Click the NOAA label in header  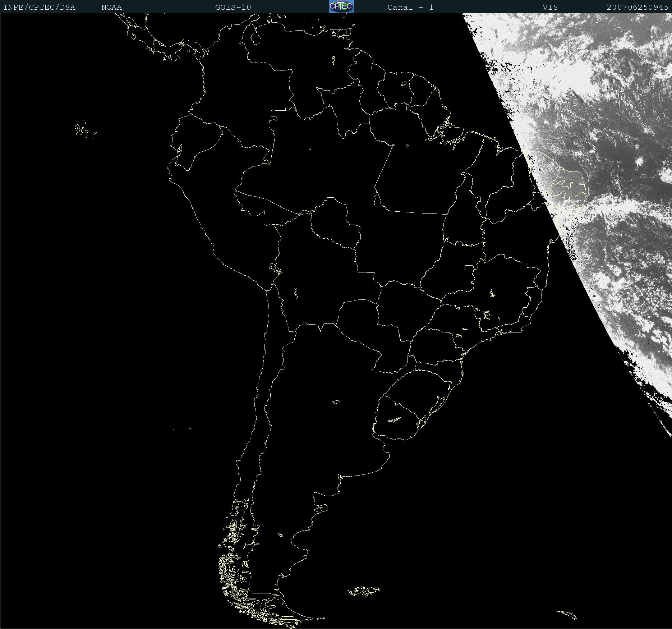[x=112, y=7]
